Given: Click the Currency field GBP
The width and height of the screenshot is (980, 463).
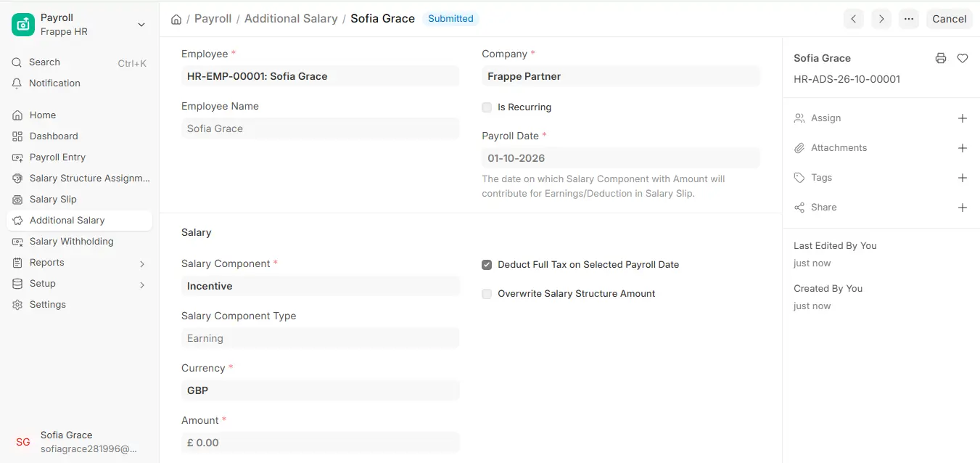Looking at the screenshot, I should [320, 390].
